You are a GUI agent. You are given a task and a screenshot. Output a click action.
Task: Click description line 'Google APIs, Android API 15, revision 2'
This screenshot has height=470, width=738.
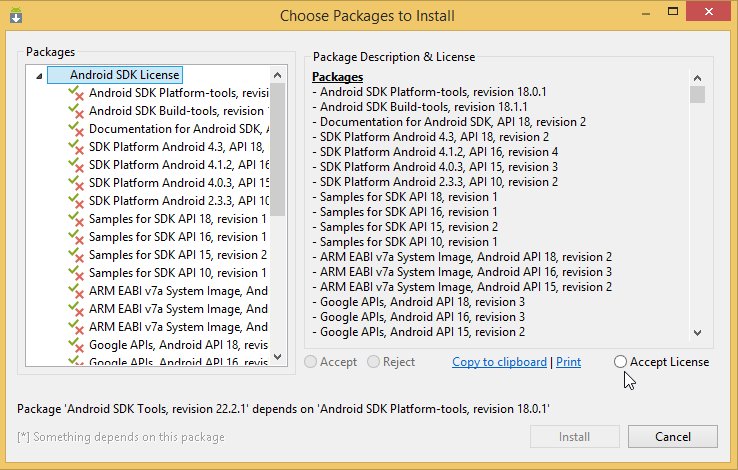[x=418, y=332]
